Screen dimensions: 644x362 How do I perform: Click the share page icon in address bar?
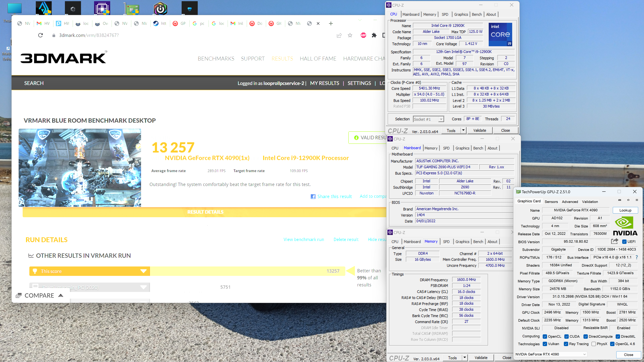(339, 35)
